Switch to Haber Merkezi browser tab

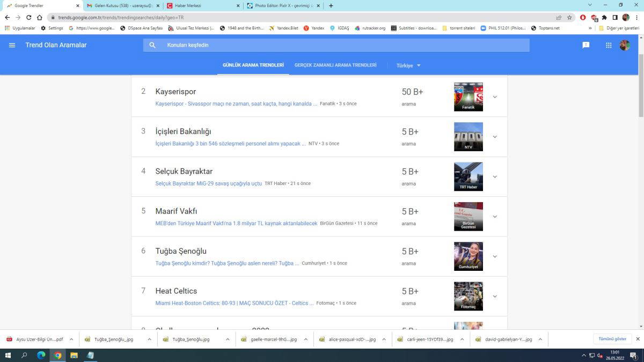click(x=201, y=5)
